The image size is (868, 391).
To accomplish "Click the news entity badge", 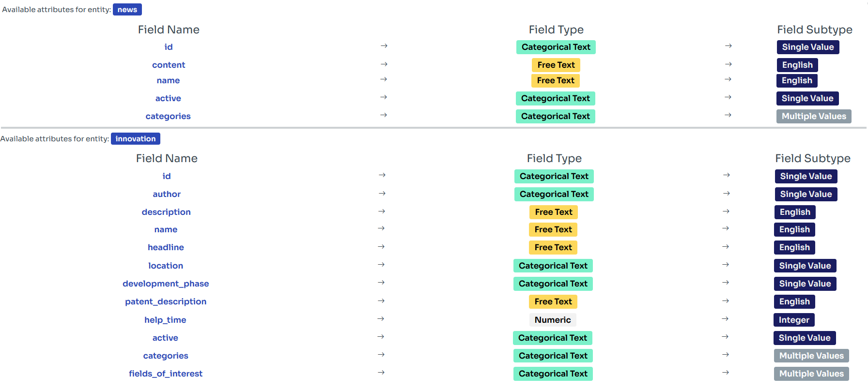I will (x=127, y=10).
